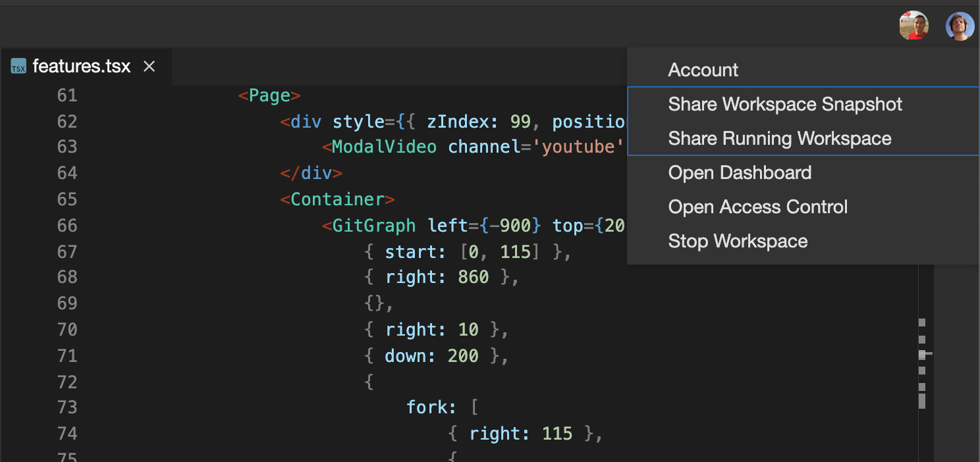Open the left user avatar in the top bar
The width and height of the screenshot is (980, 462).
tap(913, 26)
